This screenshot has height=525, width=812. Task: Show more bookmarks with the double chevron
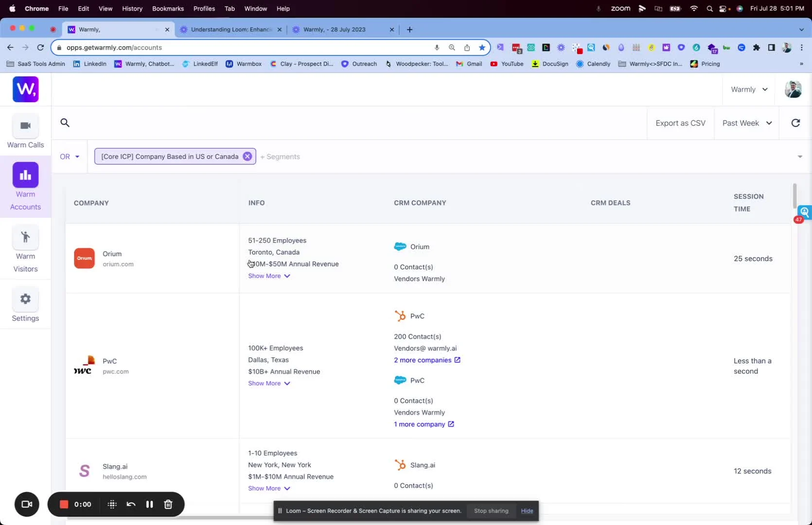pos(801,64)
